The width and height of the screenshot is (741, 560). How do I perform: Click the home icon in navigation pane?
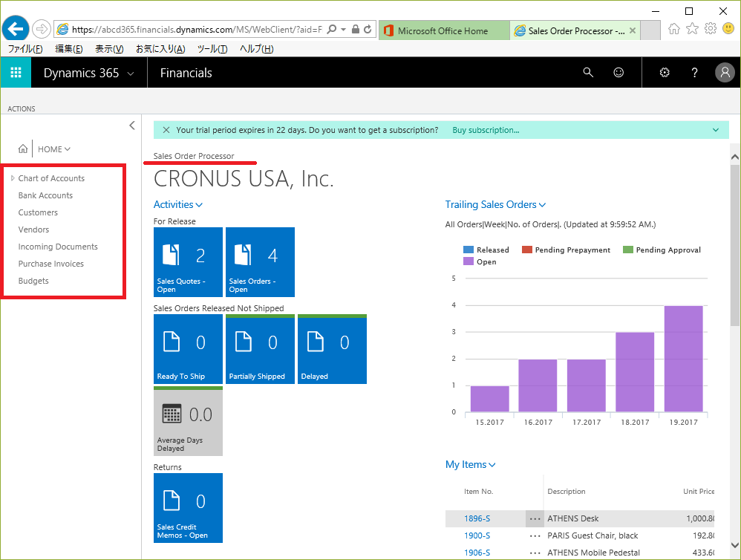coord(23,149)
